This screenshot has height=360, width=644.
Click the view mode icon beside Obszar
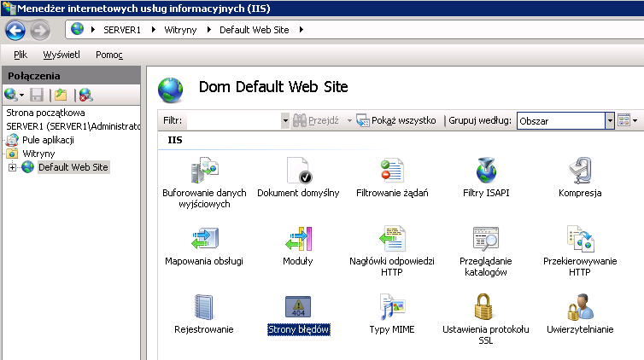click(x=624, y=120)
